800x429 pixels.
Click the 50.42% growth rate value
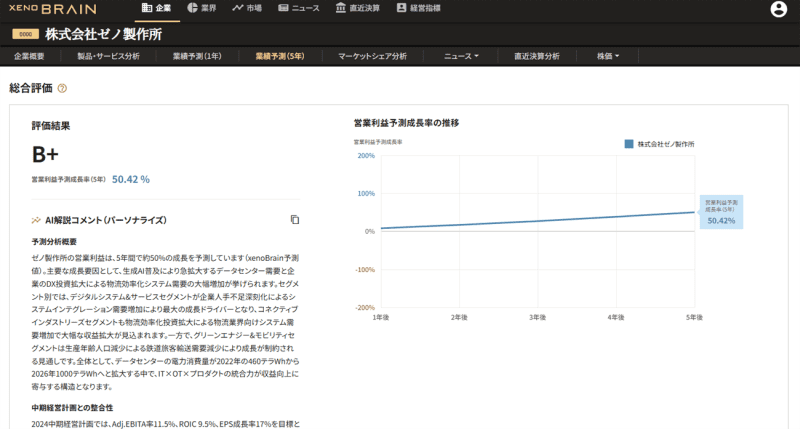click(130, 180)
